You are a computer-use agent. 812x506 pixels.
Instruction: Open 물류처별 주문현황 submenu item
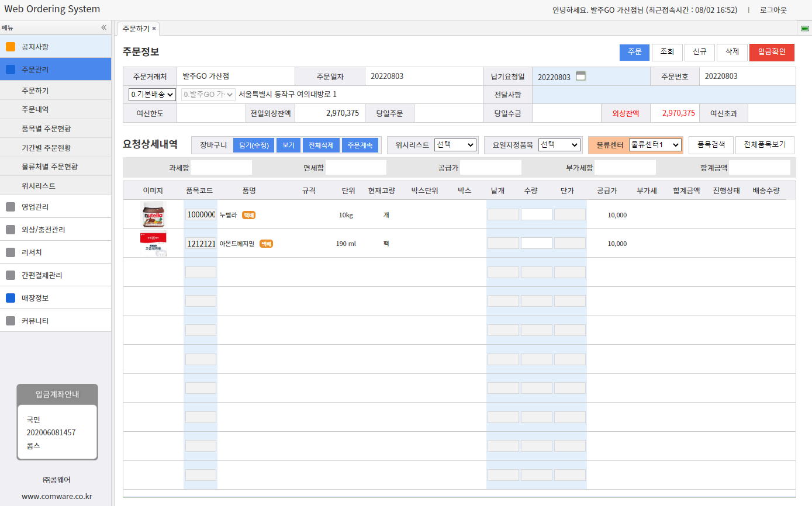tap(56, 167)
